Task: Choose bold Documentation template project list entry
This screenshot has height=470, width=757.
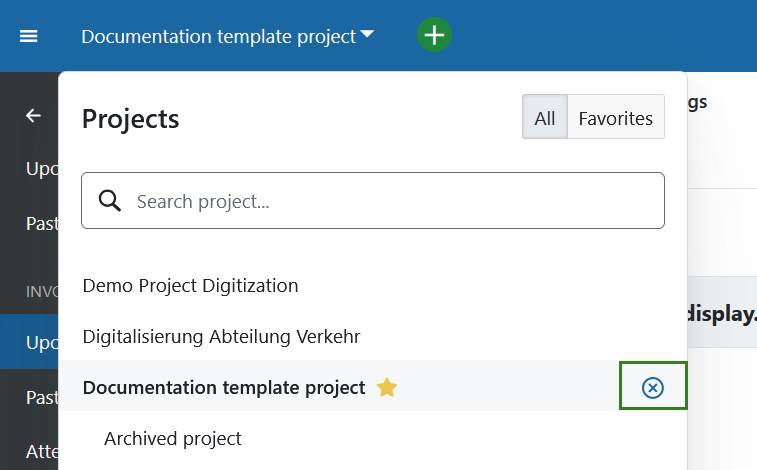Action: click(224, 387)
